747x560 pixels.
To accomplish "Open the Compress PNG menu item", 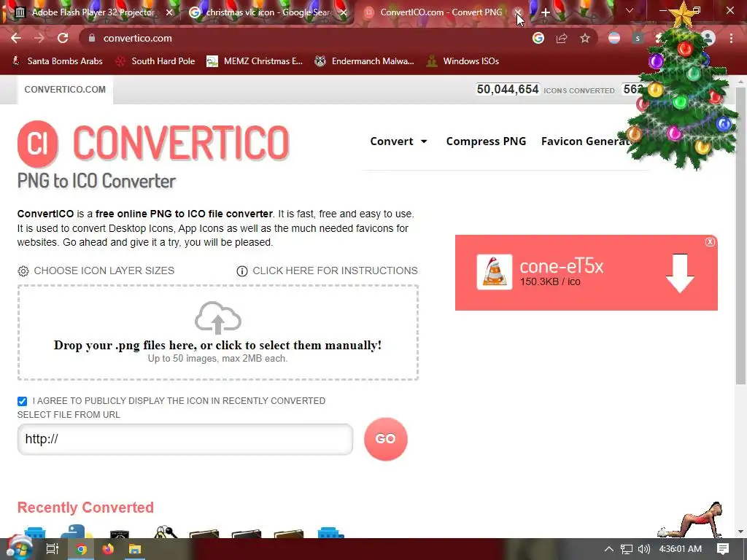I will [x=486, y=141].
